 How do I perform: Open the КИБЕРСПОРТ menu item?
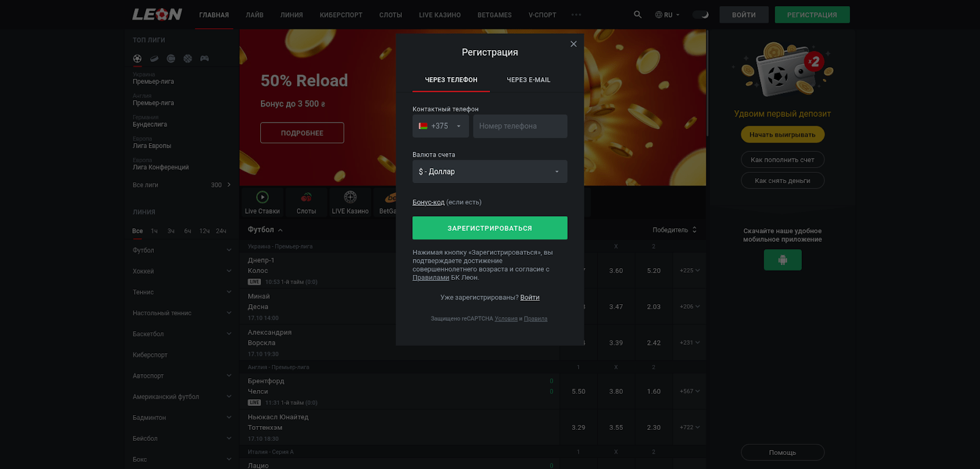pyautogui.click(x=341, y=15)
